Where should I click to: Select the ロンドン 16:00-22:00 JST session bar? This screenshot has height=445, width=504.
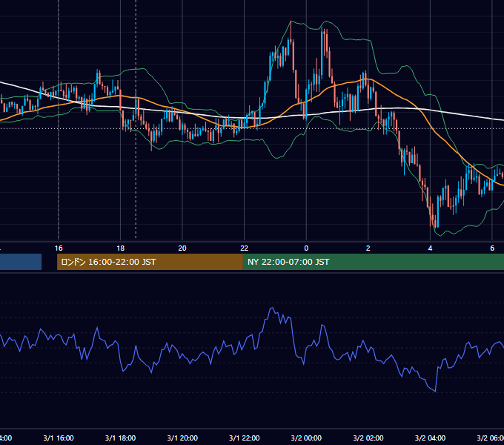tap(150, 262)
